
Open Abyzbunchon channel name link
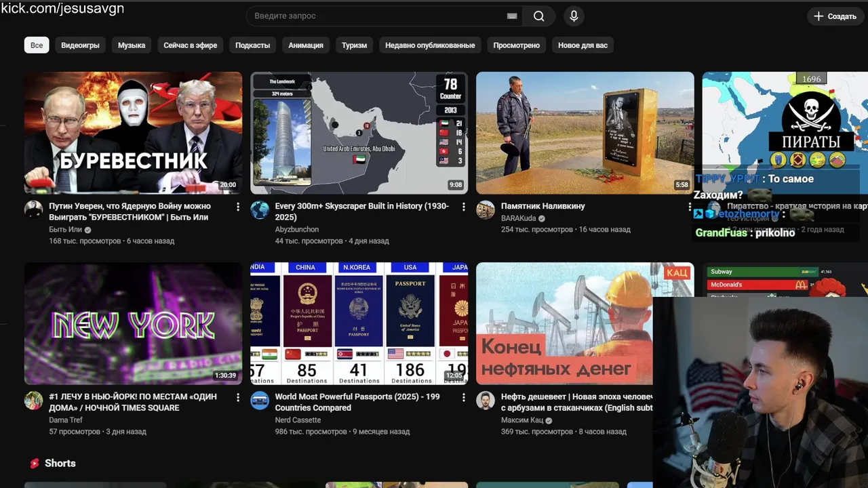[297, 230]
